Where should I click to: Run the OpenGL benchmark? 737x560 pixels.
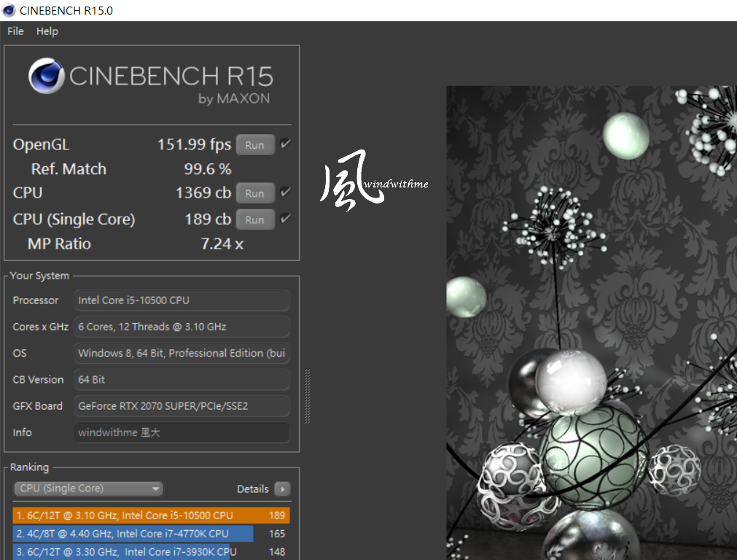255,145
